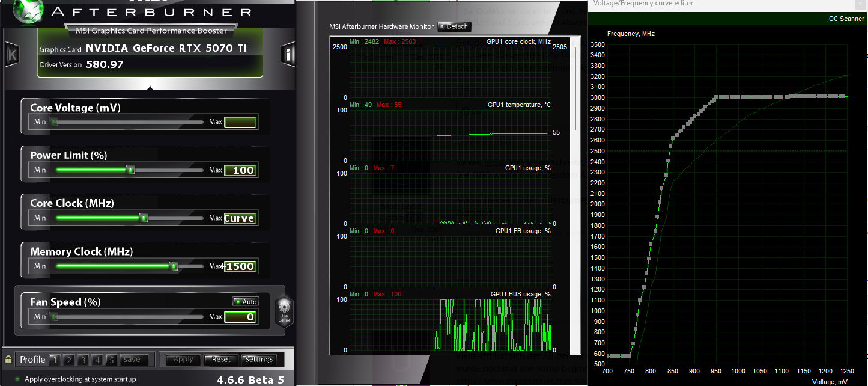
Task: Click the Fan Speed value field showing 0
Action: tap(240, 317)
